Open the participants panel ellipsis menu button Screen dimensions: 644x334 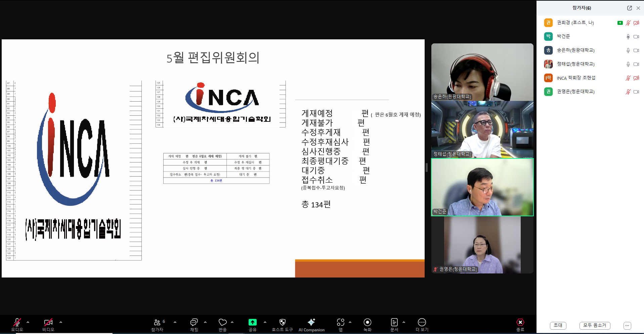click(x=627, y=325)
